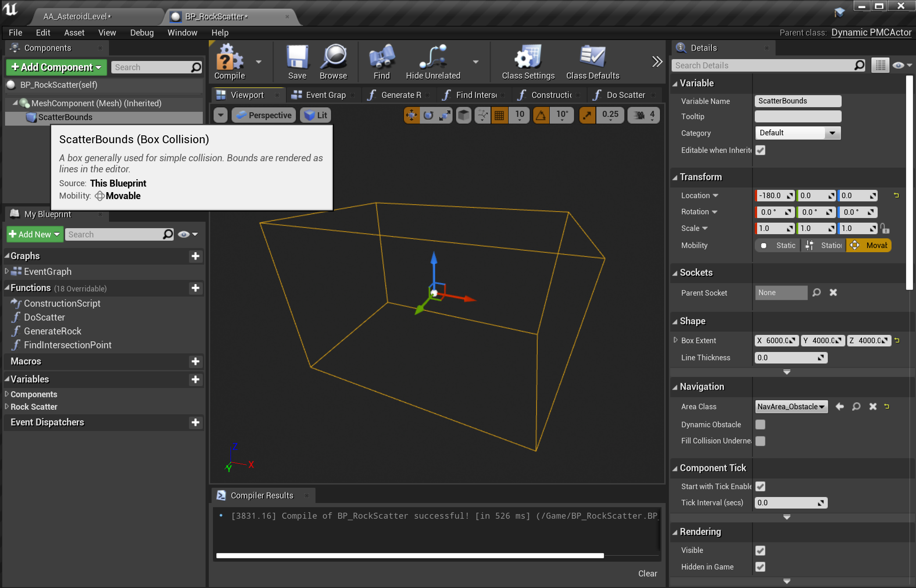Click the Browse button in toolbar
This screenshot has height=588, width=916.
[333, 61]
